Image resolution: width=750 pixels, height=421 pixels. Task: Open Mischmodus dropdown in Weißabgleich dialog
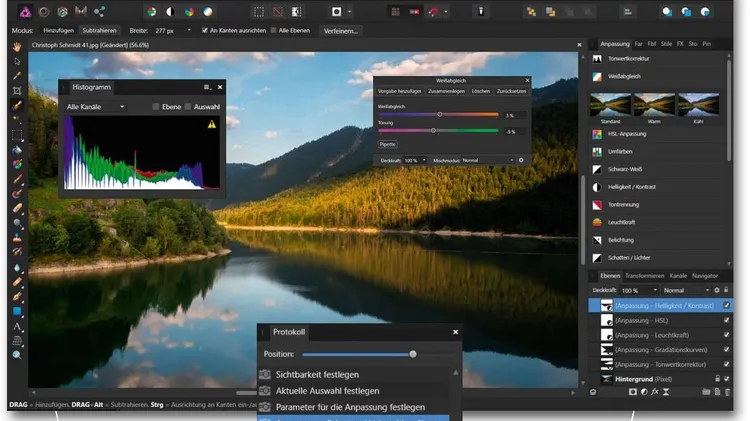(488, 160)
